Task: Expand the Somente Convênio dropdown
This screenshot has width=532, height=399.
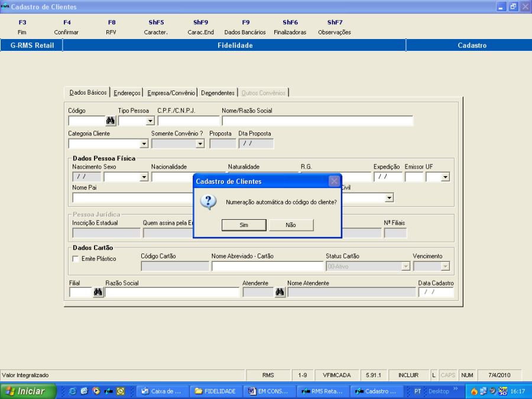Action: 200,144
